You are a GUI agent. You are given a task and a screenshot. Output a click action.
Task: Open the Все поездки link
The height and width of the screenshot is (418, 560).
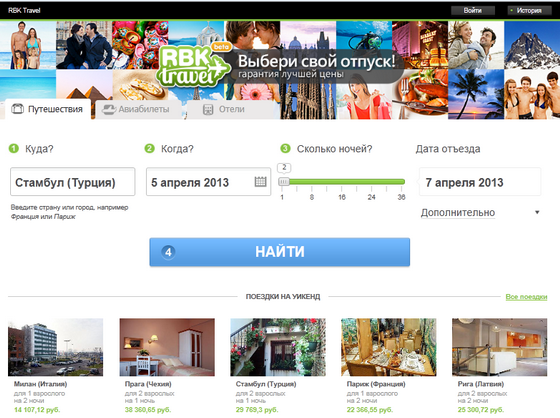526,297
